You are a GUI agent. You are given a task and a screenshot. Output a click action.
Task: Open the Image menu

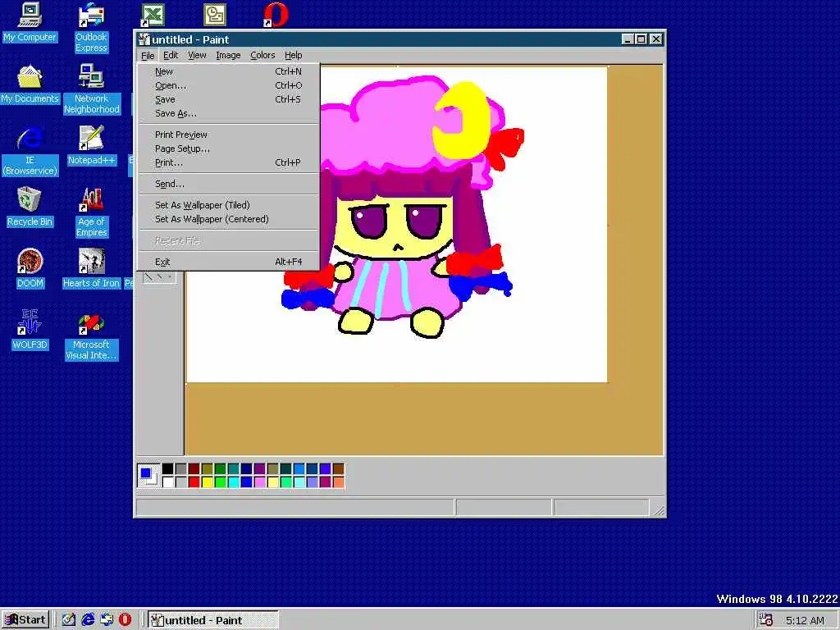pyautogui.click(x=228, y=55)
